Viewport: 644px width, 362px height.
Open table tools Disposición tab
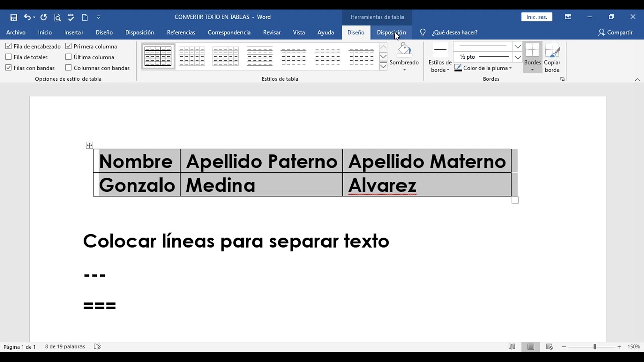coord(391,32)
